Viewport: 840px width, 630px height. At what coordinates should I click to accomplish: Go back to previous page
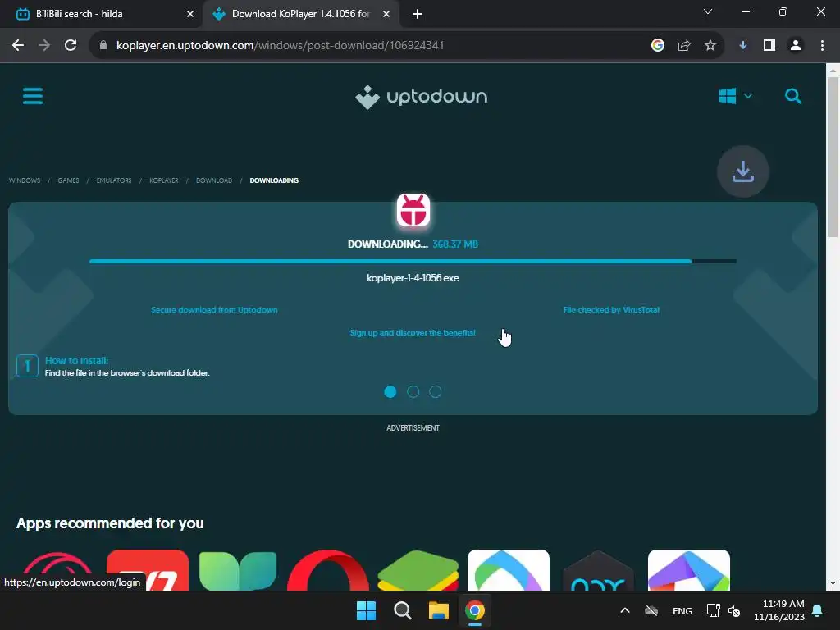click(x=18, y=46)
